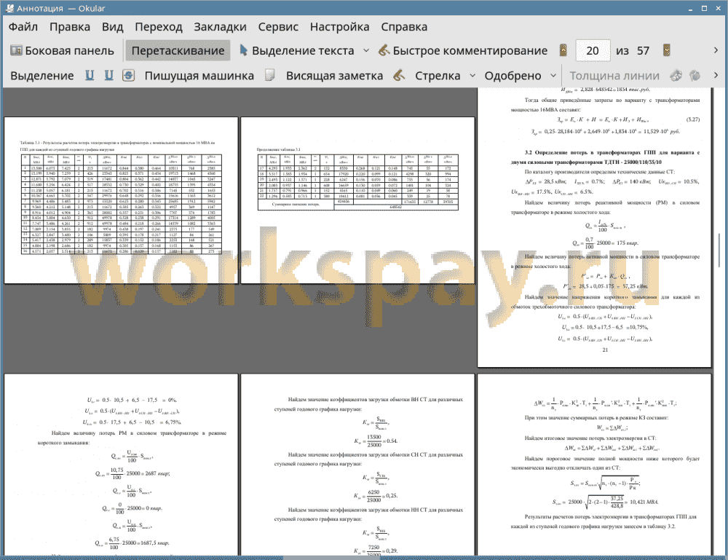Select the Выделение highlighter annotation
Viewport: 728px width, 560px height.
tap(41, 76)
